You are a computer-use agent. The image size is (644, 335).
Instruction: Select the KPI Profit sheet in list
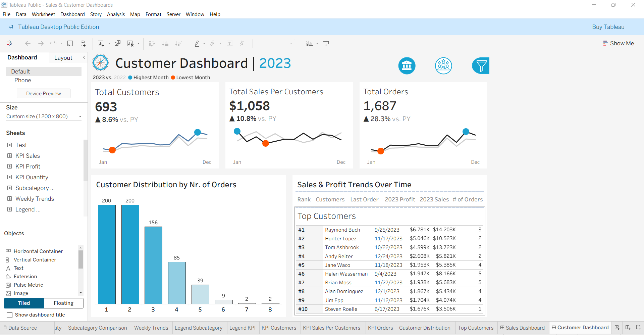pyautogui.click(x=28, y=166)
